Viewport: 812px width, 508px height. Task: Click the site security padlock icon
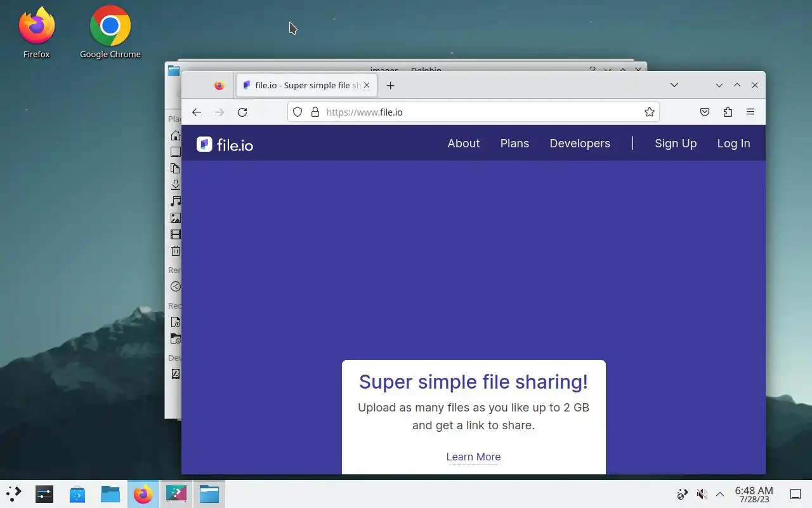(315, 112)
